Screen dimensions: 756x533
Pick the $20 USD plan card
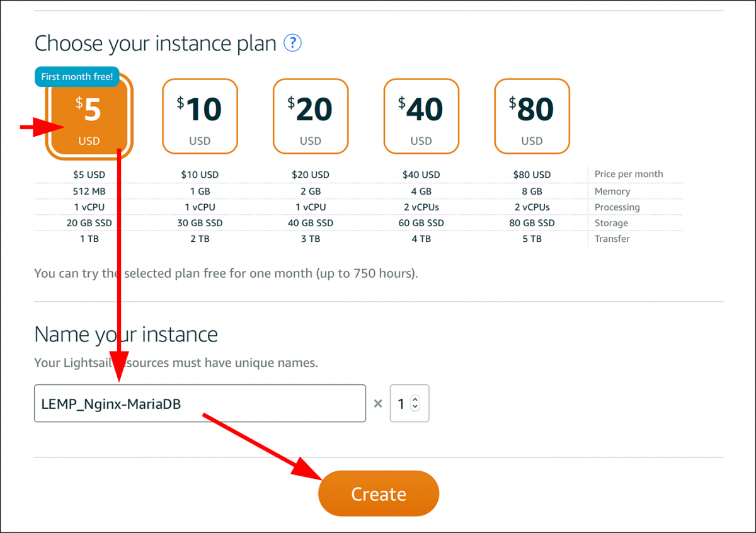(x=310, y=117)
